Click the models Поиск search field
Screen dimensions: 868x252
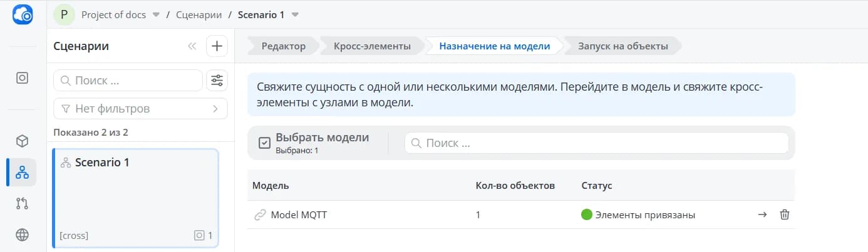point(596,143)
